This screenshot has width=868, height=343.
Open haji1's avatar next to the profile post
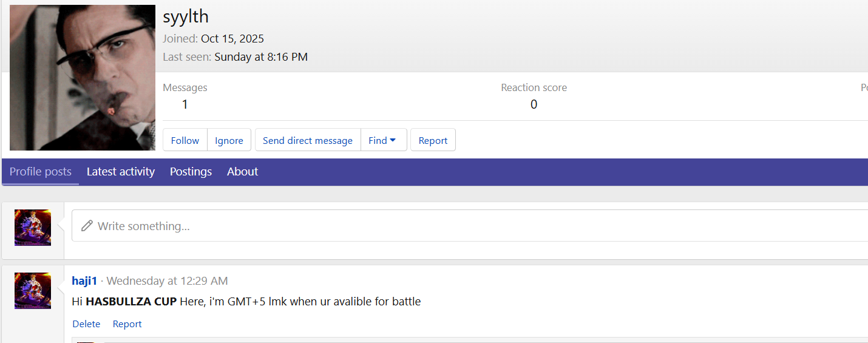[33, 291]
